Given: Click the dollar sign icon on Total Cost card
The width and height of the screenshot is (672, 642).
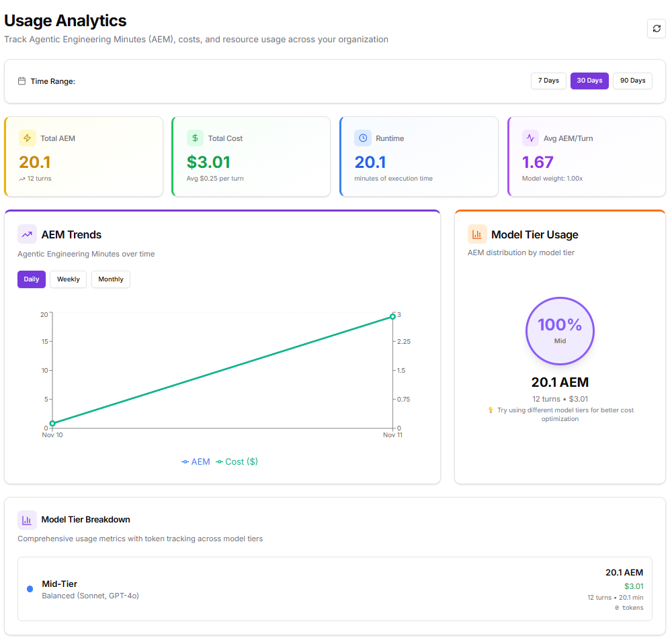Looking at the screenshot, I should click(194, 138).
